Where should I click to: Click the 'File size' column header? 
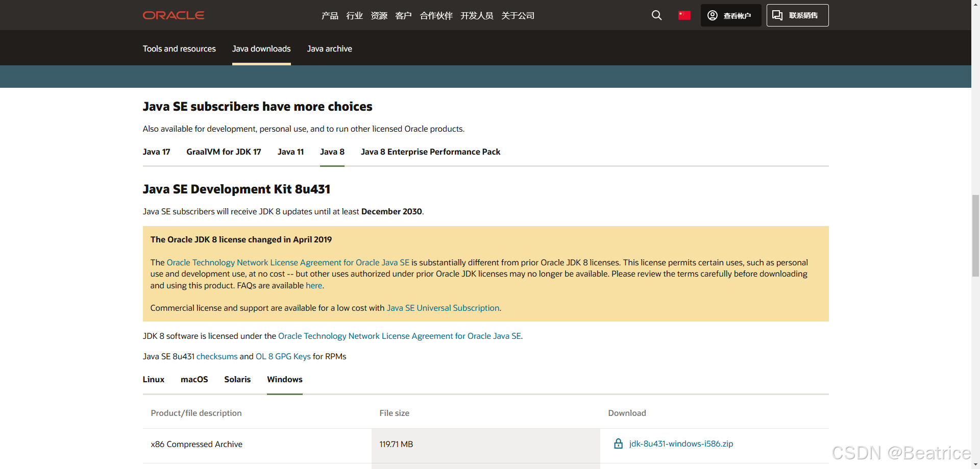tap(394, 413)
